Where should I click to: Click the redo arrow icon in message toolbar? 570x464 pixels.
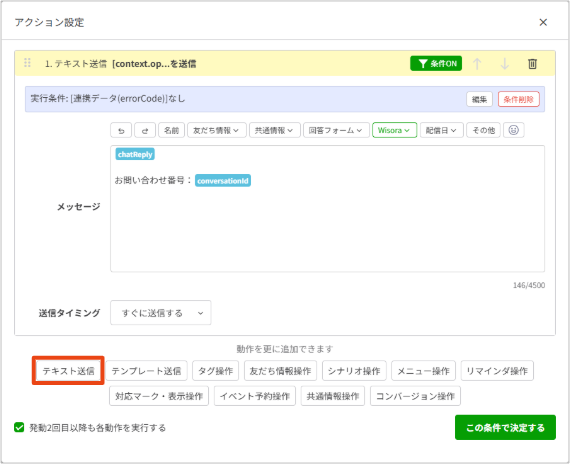click(145, 131)
